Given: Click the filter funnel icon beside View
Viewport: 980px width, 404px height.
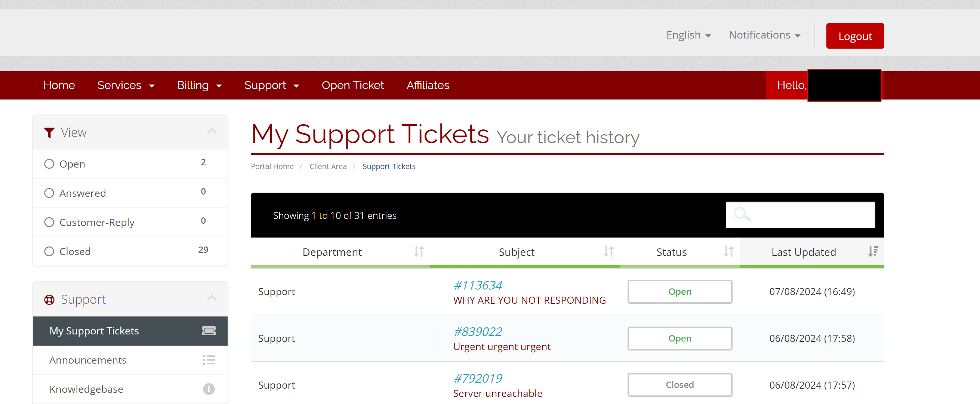Looking at the screenshot, I should pyautogui.click(x=49, y=133).
